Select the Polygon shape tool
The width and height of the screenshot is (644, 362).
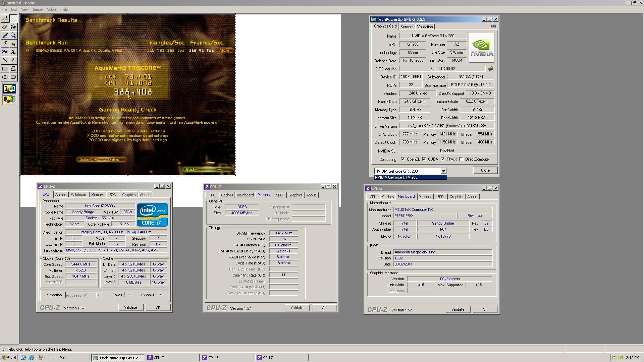pyautogui.click(x=13, y=69)
